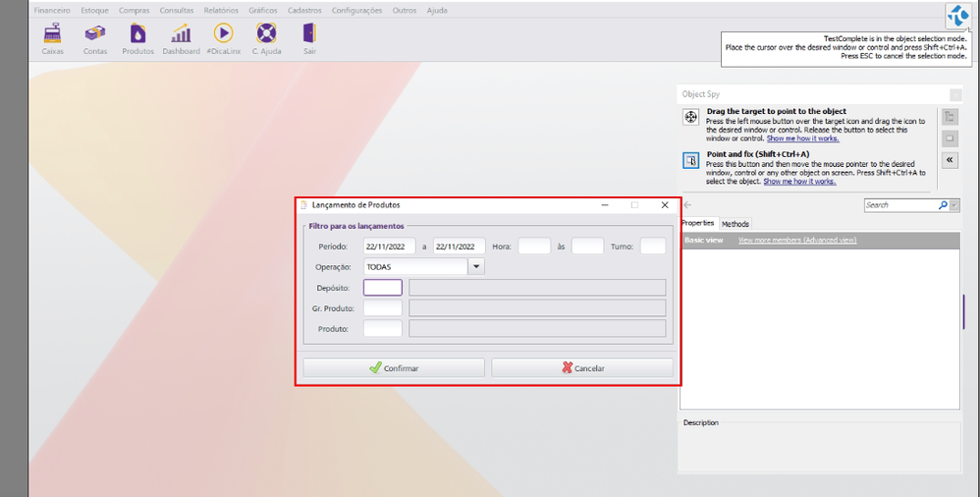
Task: Open the Dashboard chart icon
Action: [x=181, y=34]
